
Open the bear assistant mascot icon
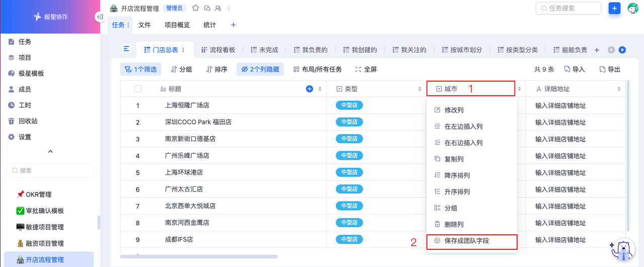[622, 250]
